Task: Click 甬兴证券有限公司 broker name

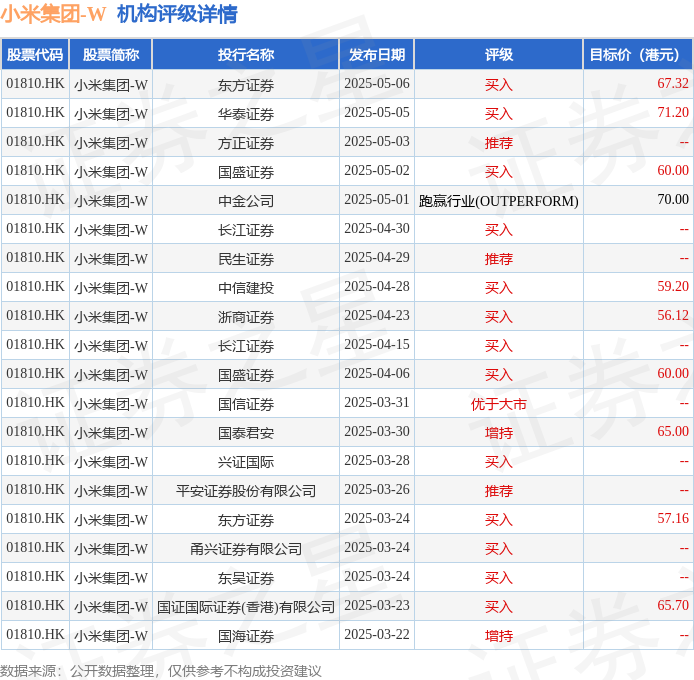Action: click(246, 549)
